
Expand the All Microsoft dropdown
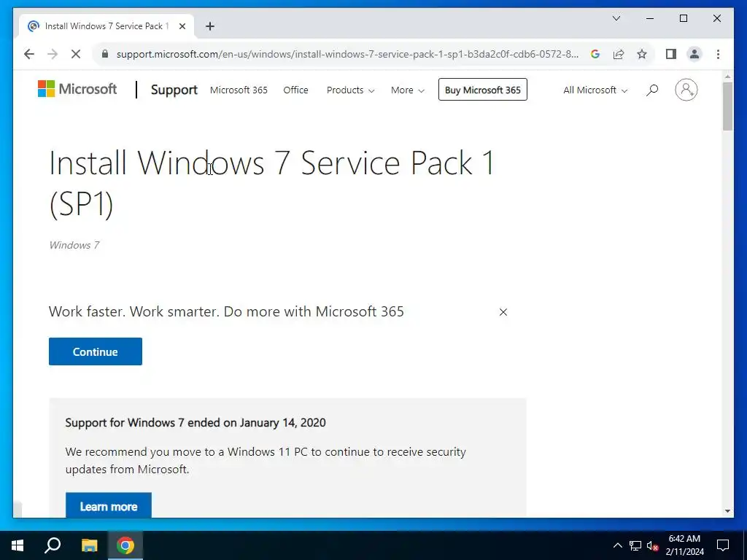[x=595, y=90]
